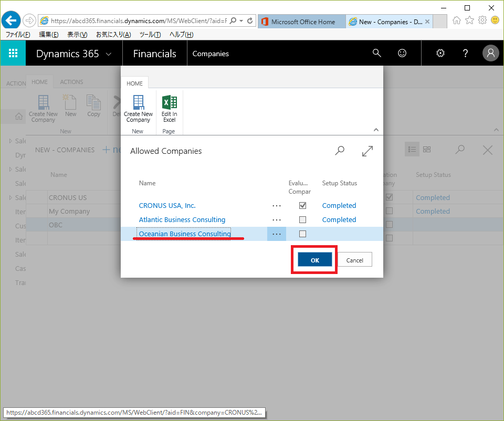The height and width of the screenshot is (421, 504).
Task: Open the Atlantic Business Consulting link
Action: (x=182, y=220)
